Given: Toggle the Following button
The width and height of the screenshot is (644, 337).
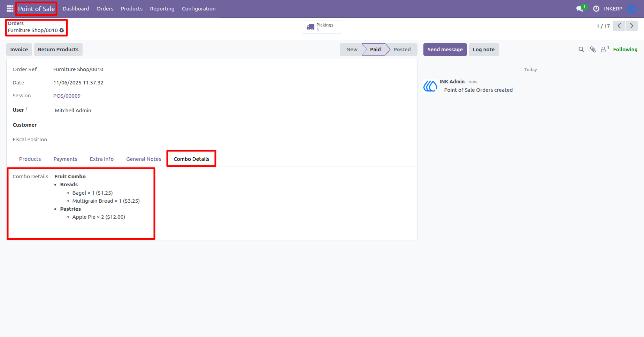Looking at the screenshot, I should click(x=625, y=50).
